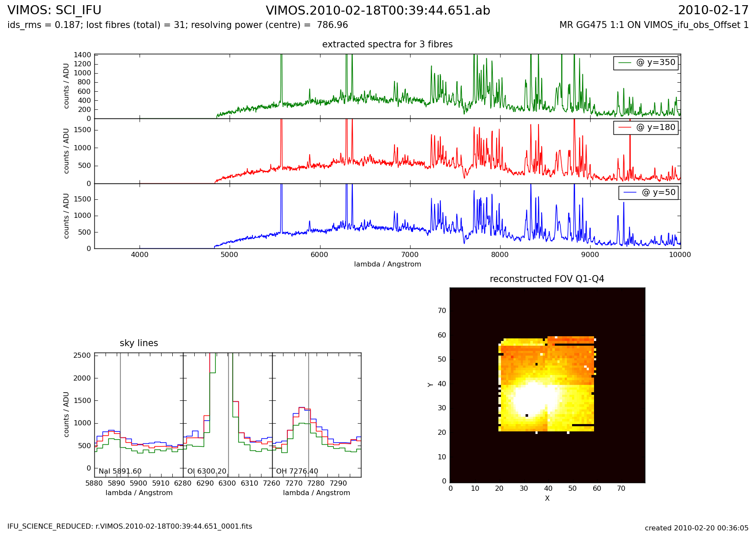The image size is (756, 536).
Task: Click the 'reconstructed FOV Q1-Q4' title
Action: click(547, 279)
